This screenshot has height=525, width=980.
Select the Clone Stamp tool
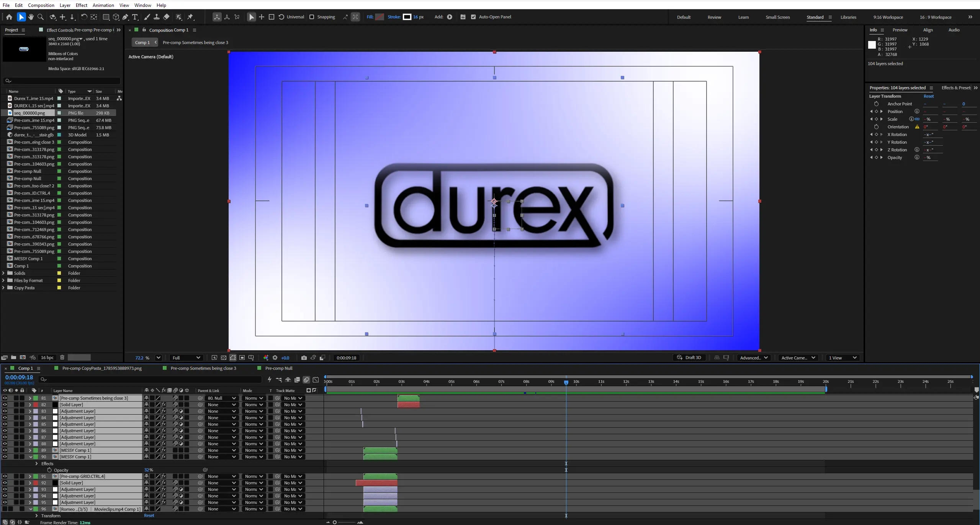[x=157, y=17]
